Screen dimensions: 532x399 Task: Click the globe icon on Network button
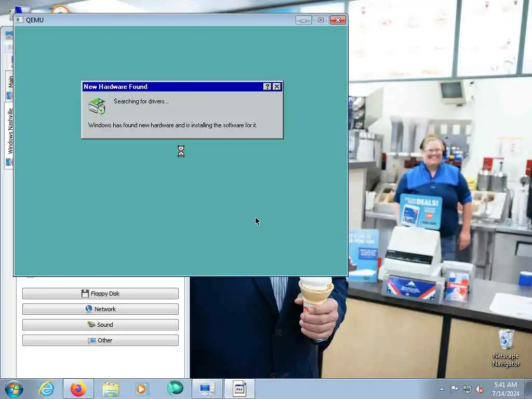pyautogui.click(x=89, y=309)
